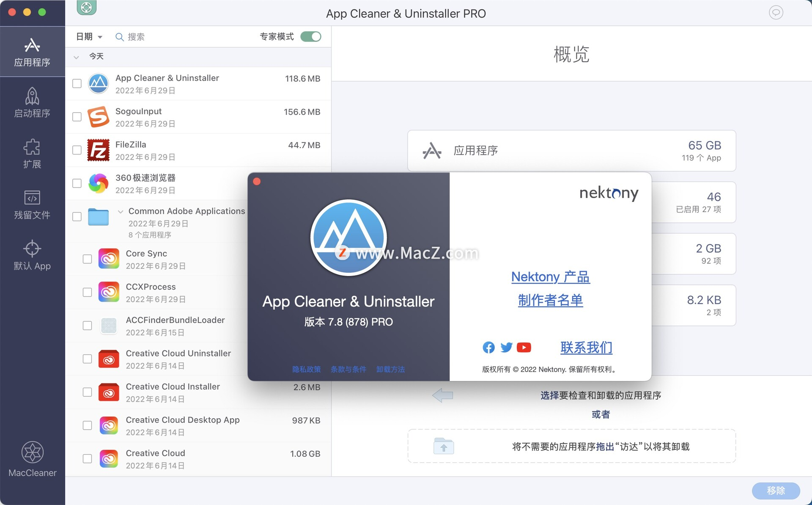The height and width of the screenshot is (505, 812).
Task: Check the Creative Cloud Installer checkbox
Action: [87, 392]
